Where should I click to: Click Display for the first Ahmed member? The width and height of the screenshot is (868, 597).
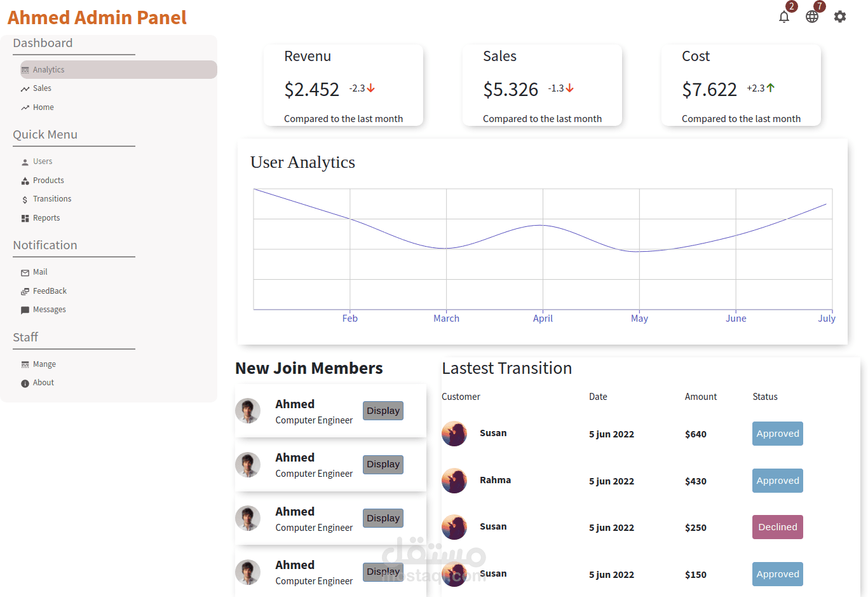click(x=383, y=411)
